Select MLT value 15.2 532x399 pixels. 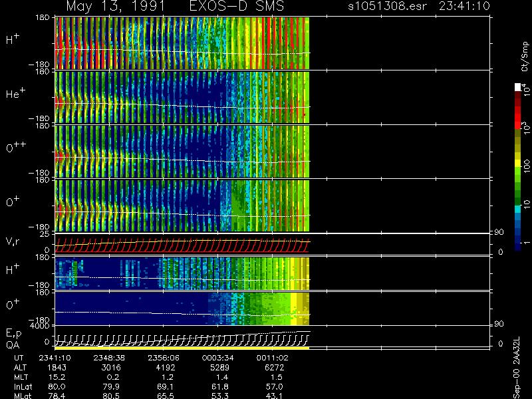click(57, 377)
